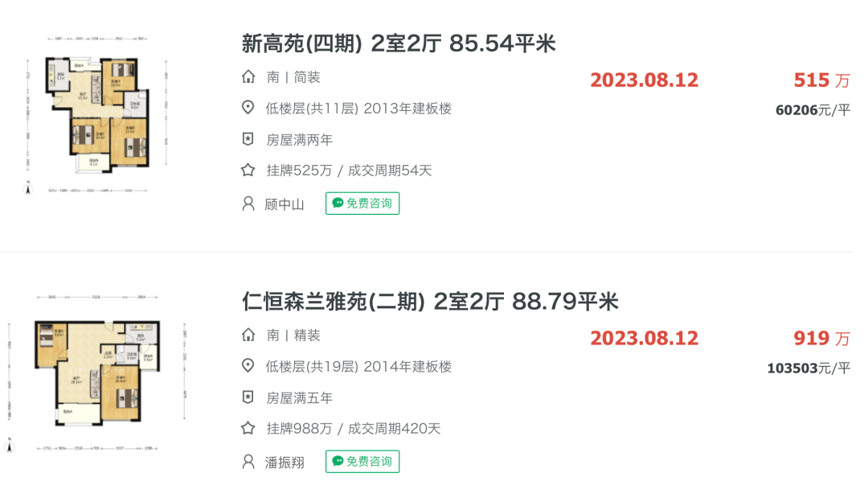Screen dimensions: 868x502
Task: Open agent 潘振翔 profile name
Action: pos(285,463)
